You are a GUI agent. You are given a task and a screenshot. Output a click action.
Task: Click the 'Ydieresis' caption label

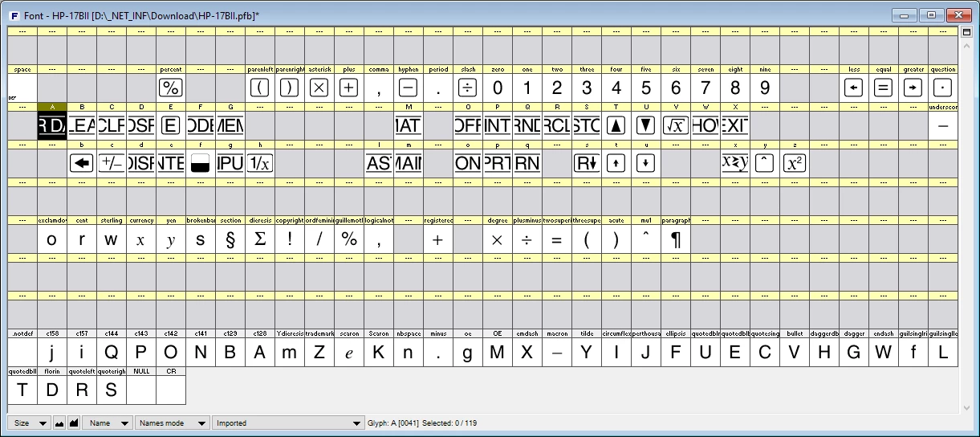[290, 333]
